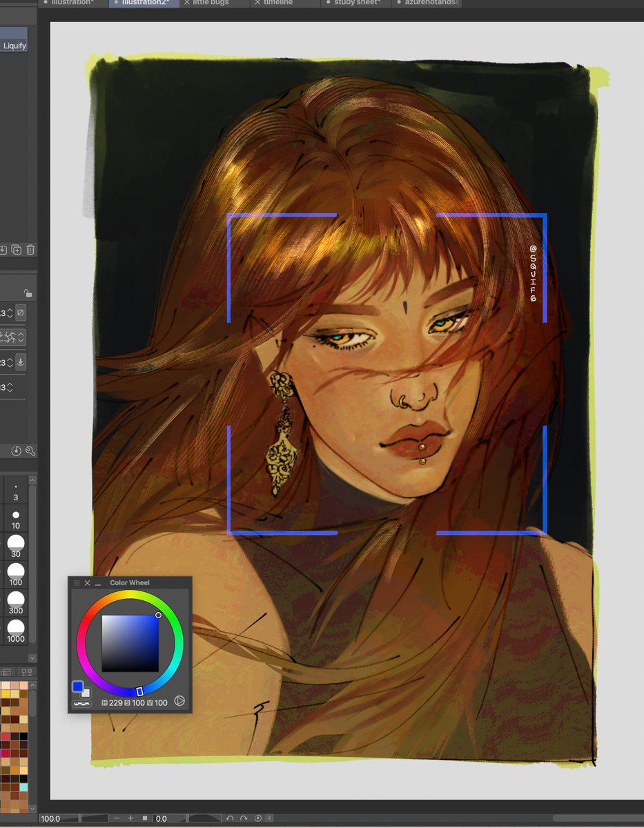Screen dimensions: 644x828
Task: Switch to the illustration2 canvas tab
Action: coord(144,3)
